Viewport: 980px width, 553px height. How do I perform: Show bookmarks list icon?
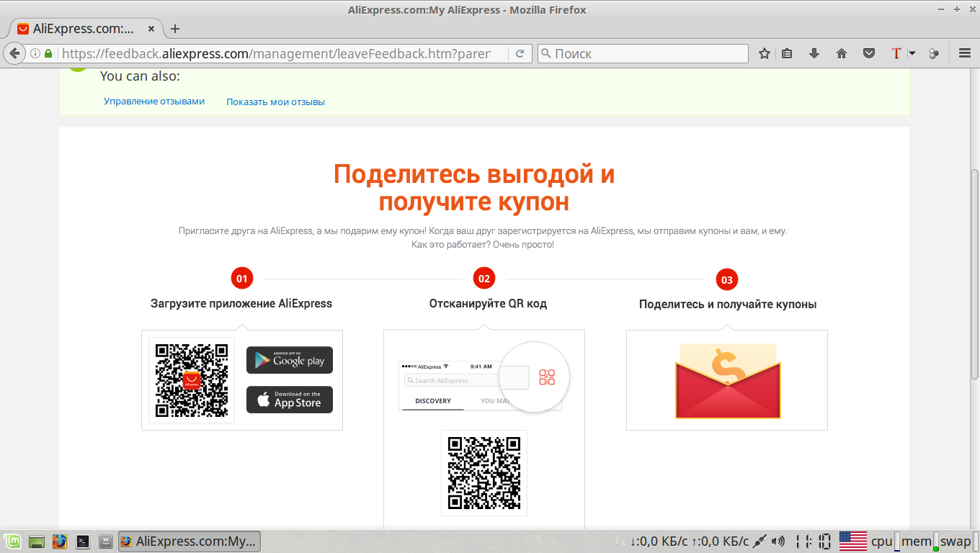pyautogui.click(x=787, y=53)
